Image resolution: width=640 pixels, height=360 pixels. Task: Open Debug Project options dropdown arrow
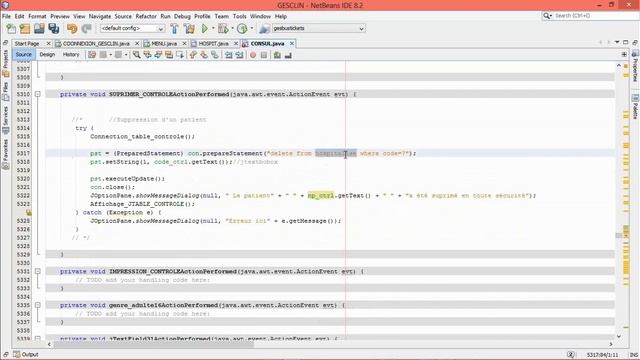click(x=232, y=29)
